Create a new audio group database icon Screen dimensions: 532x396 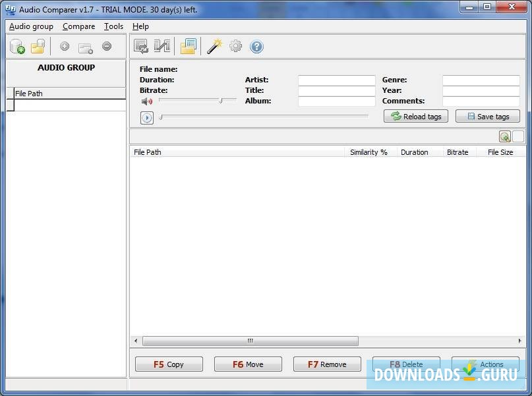17,46
